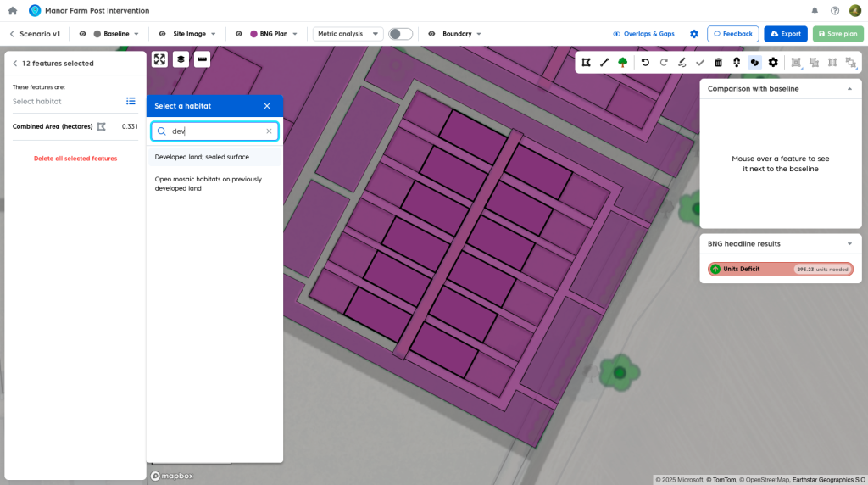Open the layers stack button on map

181,59
